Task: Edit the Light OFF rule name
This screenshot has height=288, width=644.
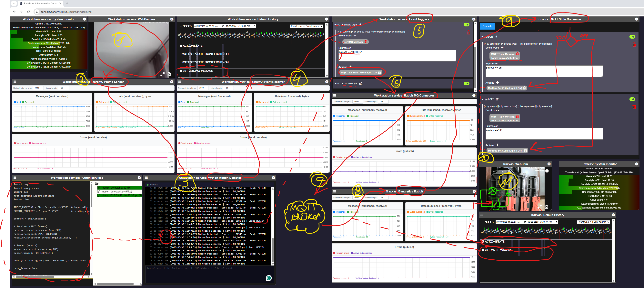Action: (497, 99)
